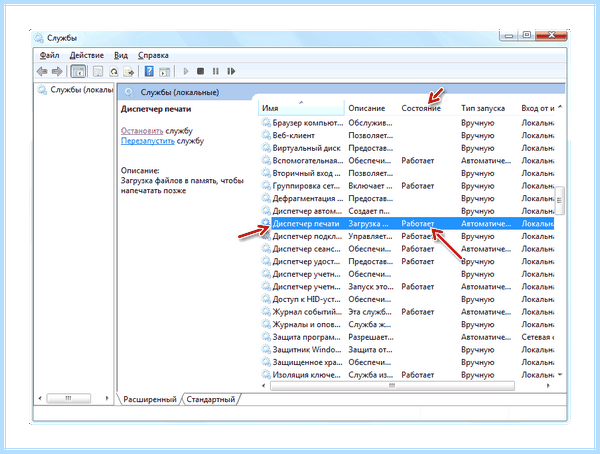The width and height of the screenshot is (600, 454).
Task: Click the Остановить service link
Action: coord(142,131)
